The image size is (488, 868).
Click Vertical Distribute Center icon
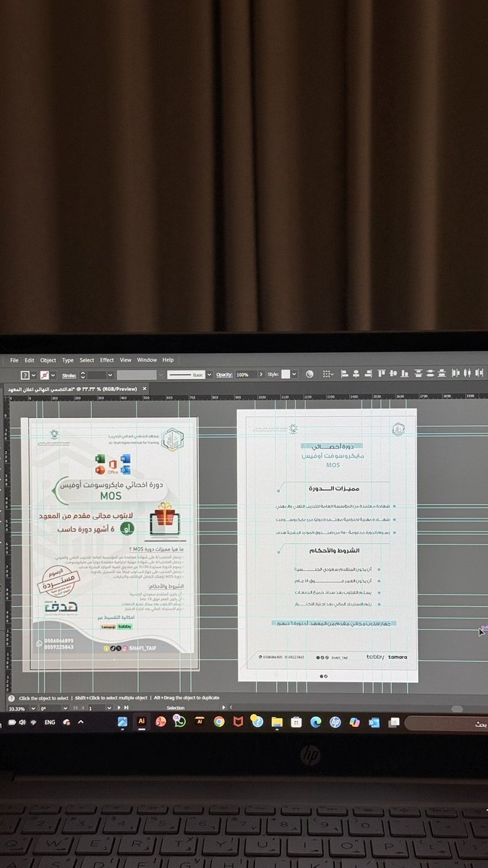(x=429, y=374)
